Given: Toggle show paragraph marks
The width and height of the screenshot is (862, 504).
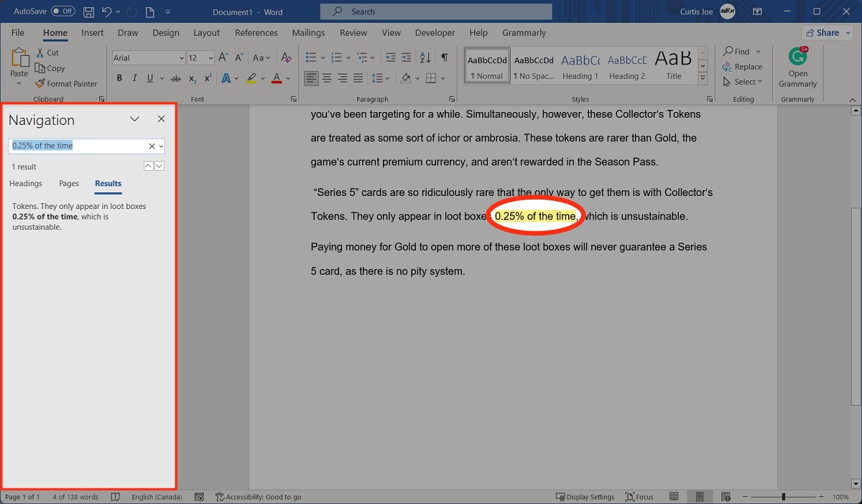Looking at the screenshot, I should [x=443, y=57].
